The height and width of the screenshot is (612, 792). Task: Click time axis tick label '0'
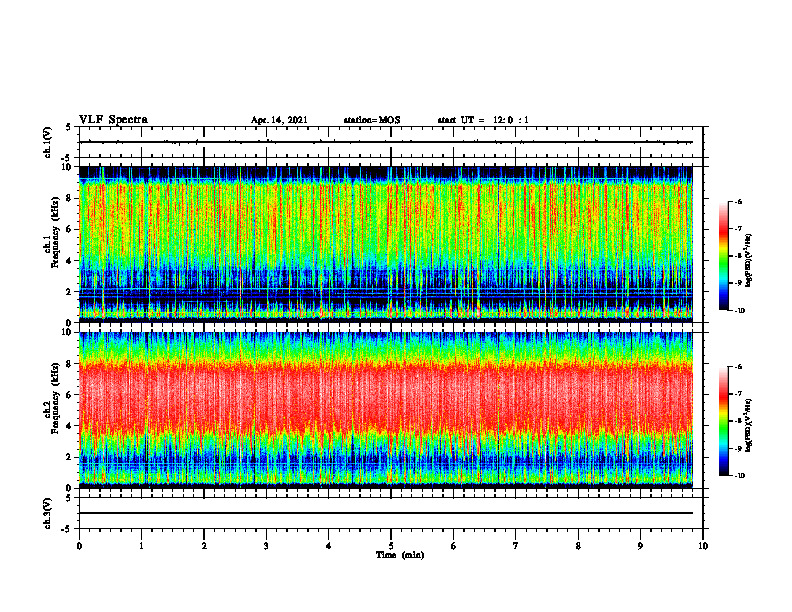79,546
